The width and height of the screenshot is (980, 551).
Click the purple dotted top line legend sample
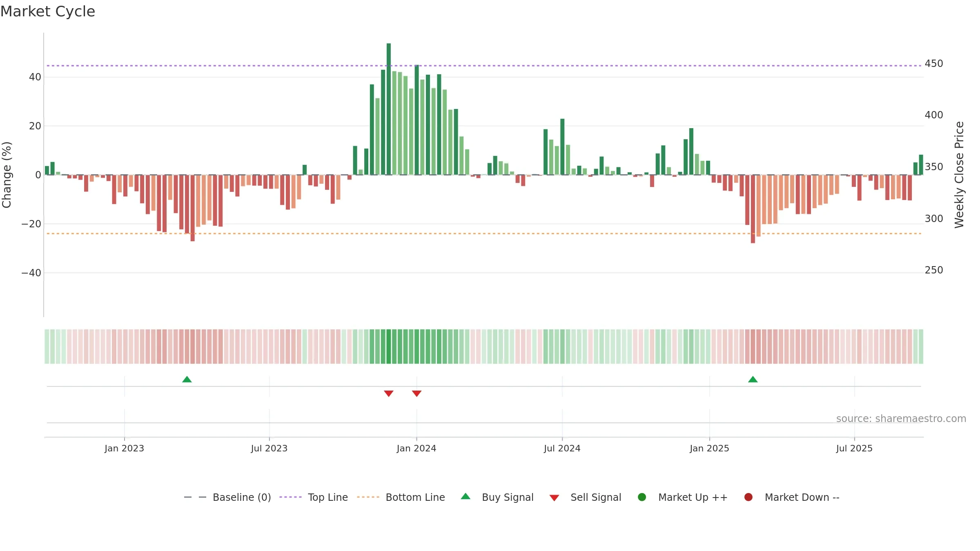tap(290, 497)
